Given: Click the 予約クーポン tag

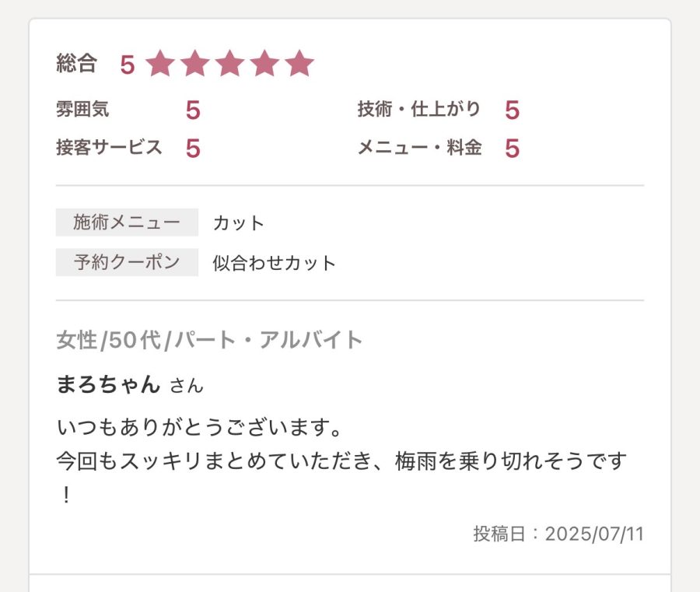Looking at the screenshot, I should (x=127, y=262).
